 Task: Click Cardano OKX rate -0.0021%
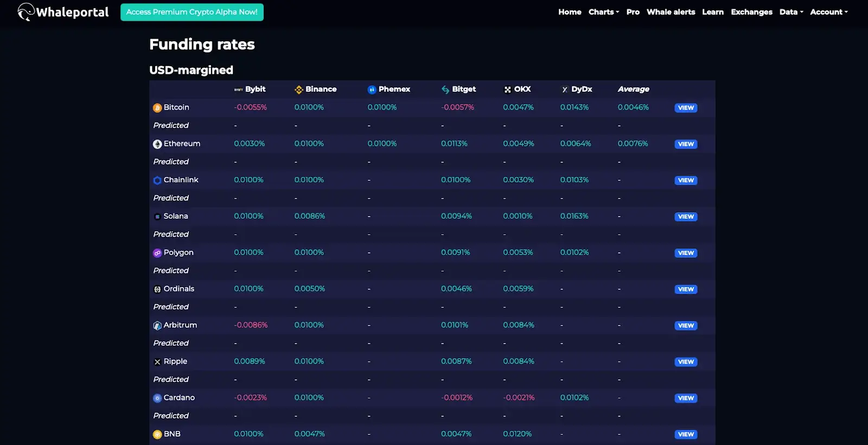[x=519, y=398]
